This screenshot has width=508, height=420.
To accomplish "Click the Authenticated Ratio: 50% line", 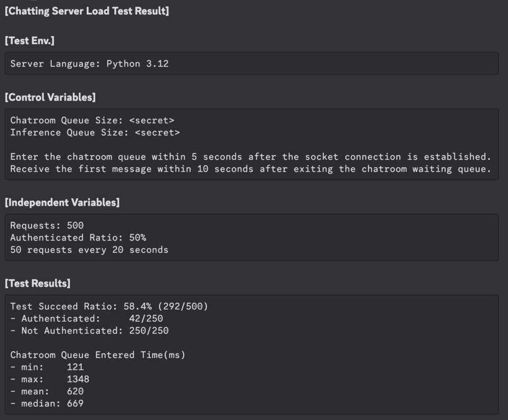I will click(78, 238).
